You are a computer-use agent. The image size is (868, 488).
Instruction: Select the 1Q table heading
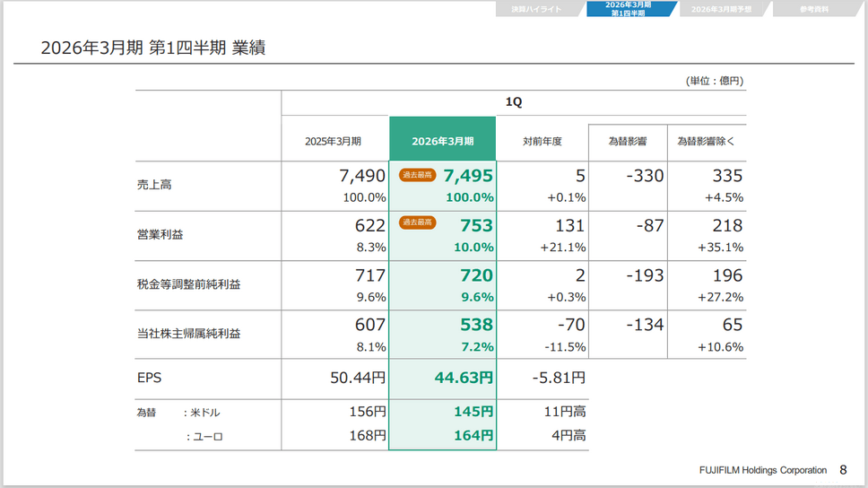click(513, 102)
